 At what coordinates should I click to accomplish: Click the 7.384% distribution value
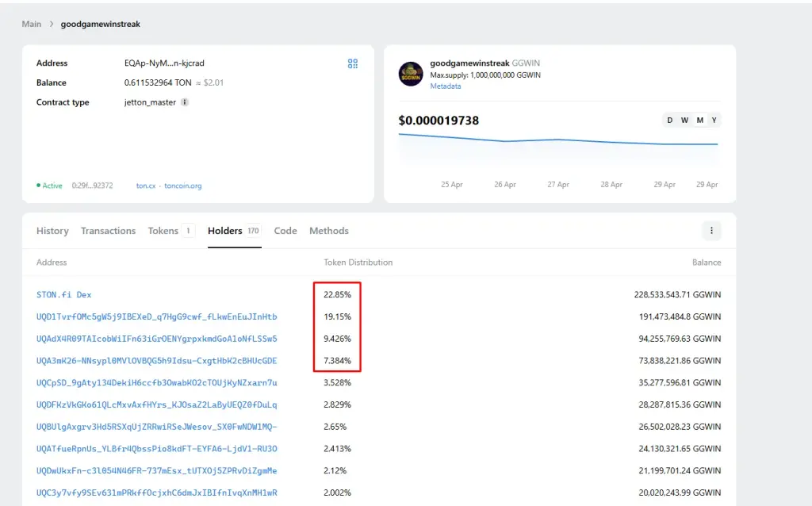pyautogui.click(x=337, y=361)
